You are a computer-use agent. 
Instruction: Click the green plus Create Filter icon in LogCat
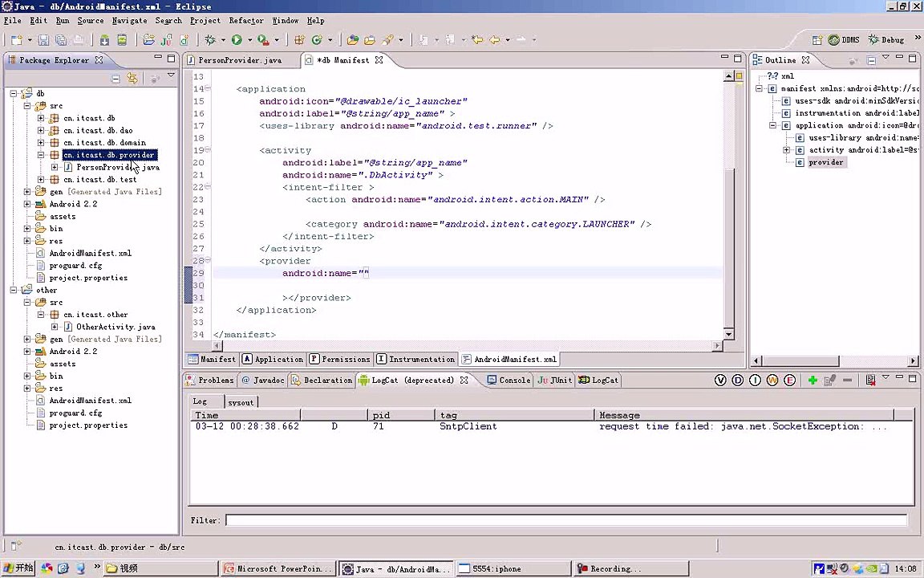pos(813,381)
